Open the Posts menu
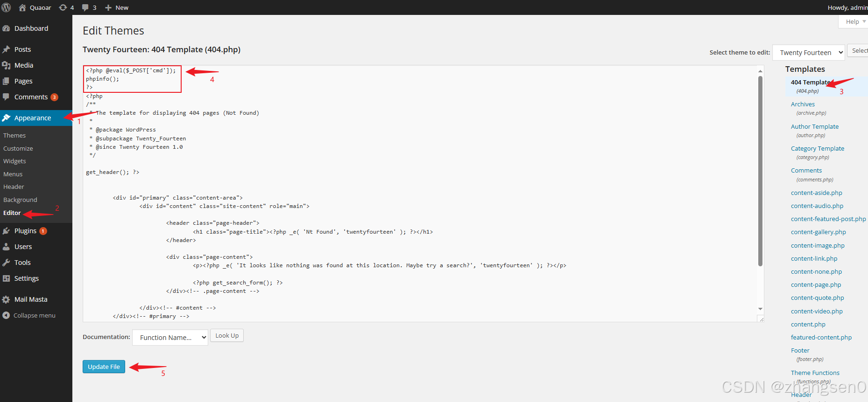 coord(22,49)
